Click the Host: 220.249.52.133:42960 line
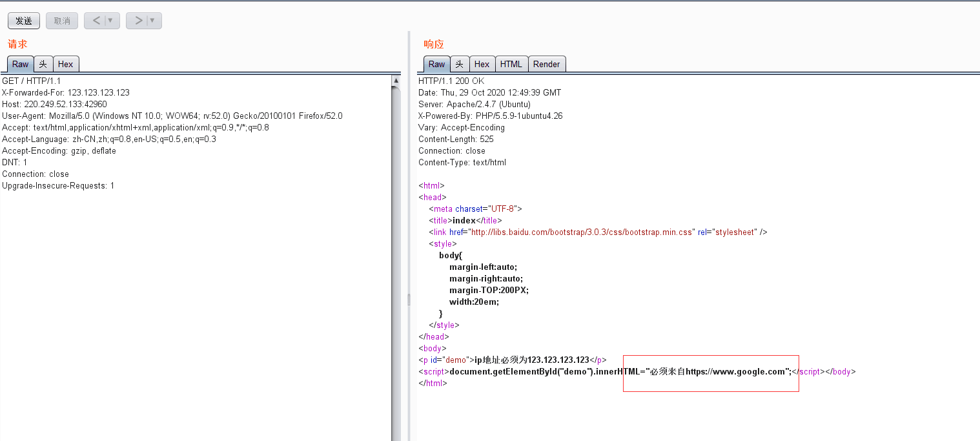Viewport: 980px width, 441px height. tap(54, 104)
